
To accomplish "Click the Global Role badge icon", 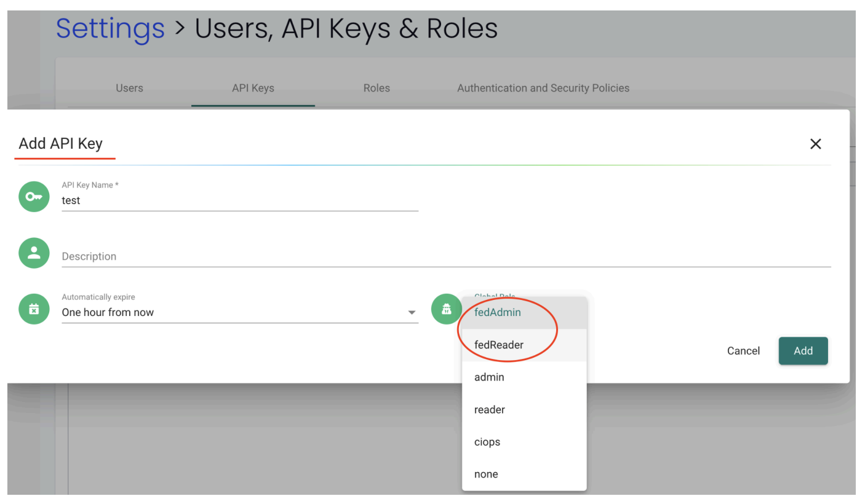I will coord(447,309).
